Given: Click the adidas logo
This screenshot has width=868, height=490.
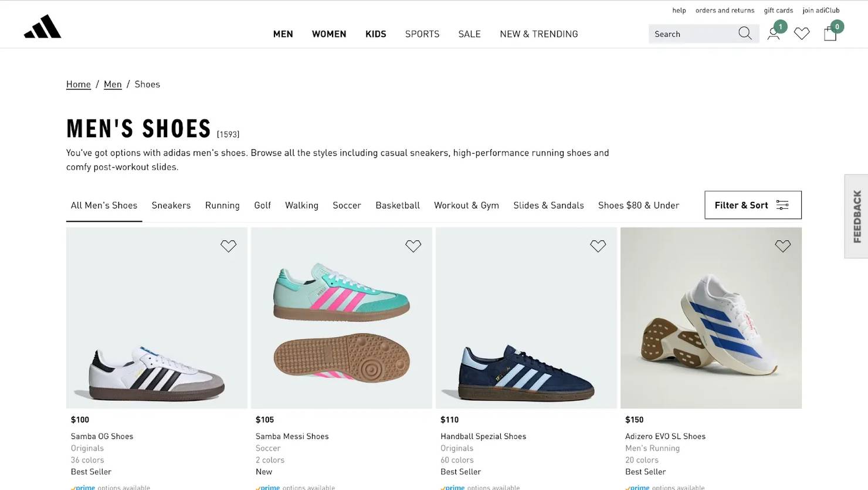Looking at the screenshot, I should pyautogui.click(x=42, y=28).
